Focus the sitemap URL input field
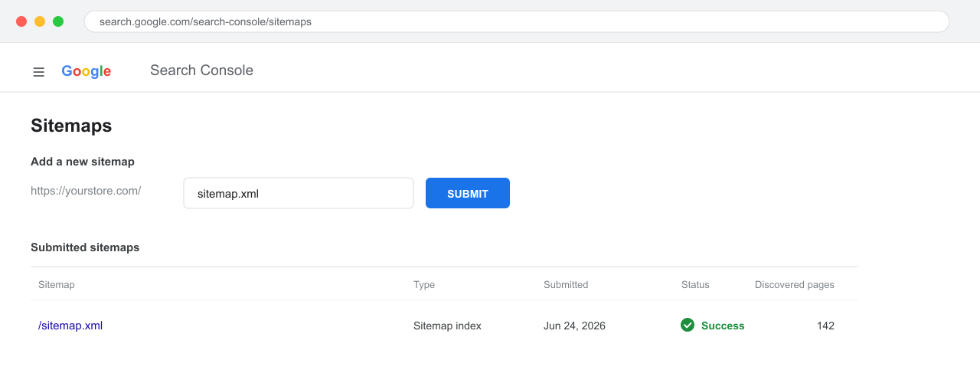Viewport: 980px width, 383px height. [299, 193]
